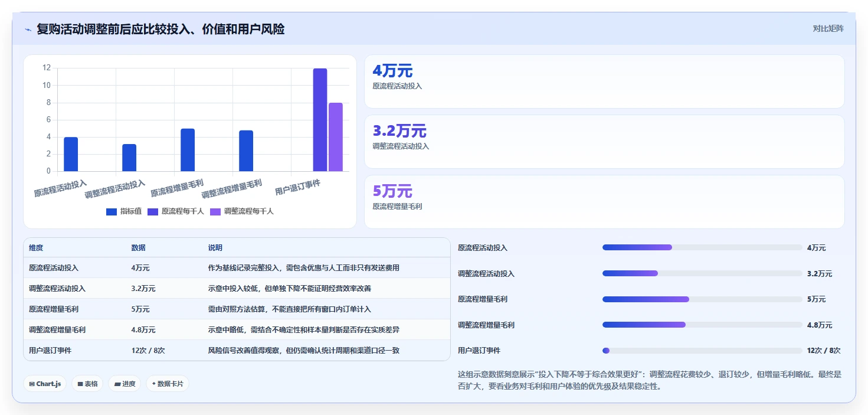Click the 用户退订事件 x-axis label on the chart
Image resolution: width=868 pixels, height=415 pixels.
click(298, 188)
